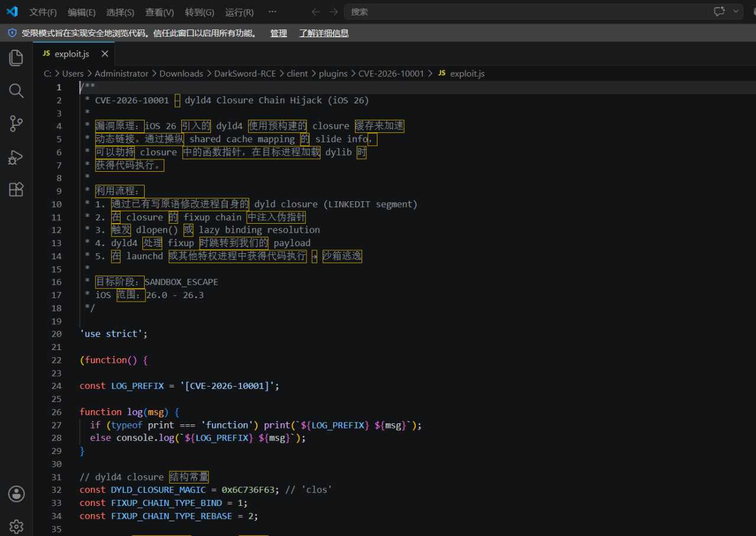This screenshot has width=756, height=536.
Task: Open the Source Control view
Action: pos(16,124)
